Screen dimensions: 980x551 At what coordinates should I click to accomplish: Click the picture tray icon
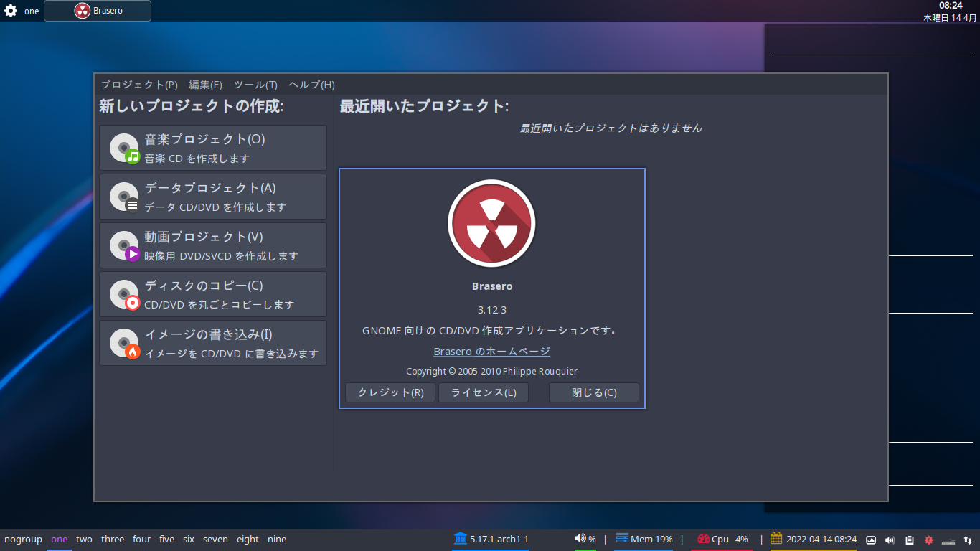click(x=872, y=540)
